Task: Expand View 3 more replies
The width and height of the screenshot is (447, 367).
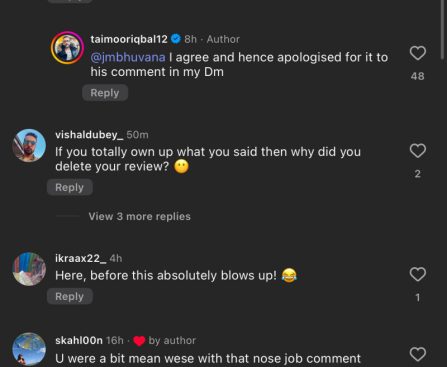Action: [x=140, y=217]
